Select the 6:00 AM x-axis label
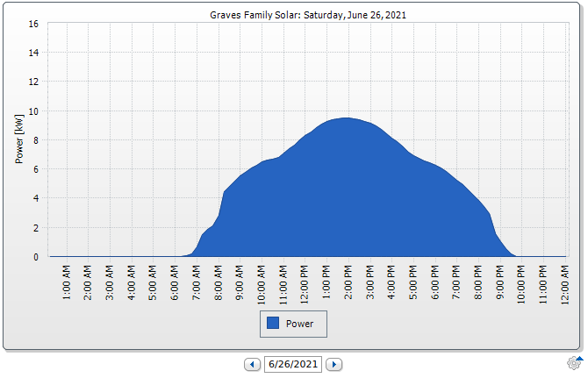The image size is (588, 378). pos(176,283)
